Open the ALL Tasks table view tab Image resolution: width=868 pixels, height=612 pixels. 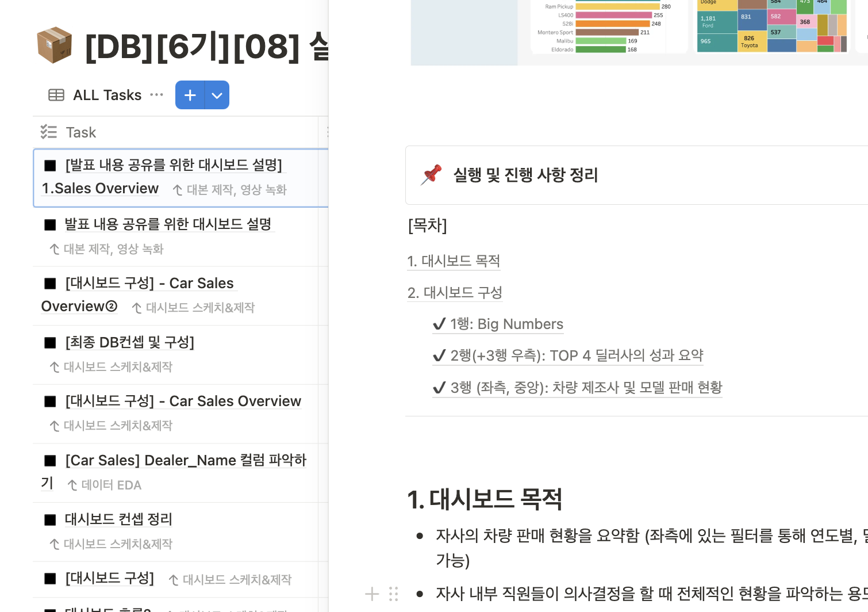pos(95,95)
